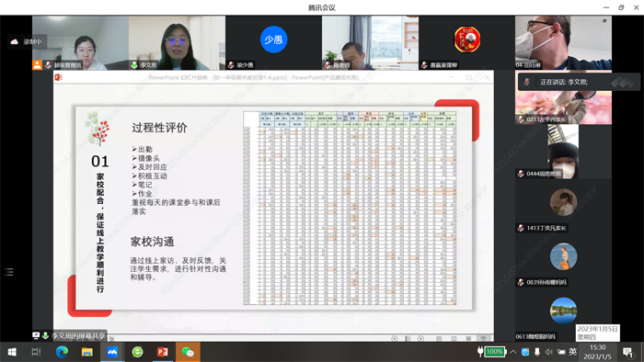Click microphone tray icon in system tray

point(536,352)
